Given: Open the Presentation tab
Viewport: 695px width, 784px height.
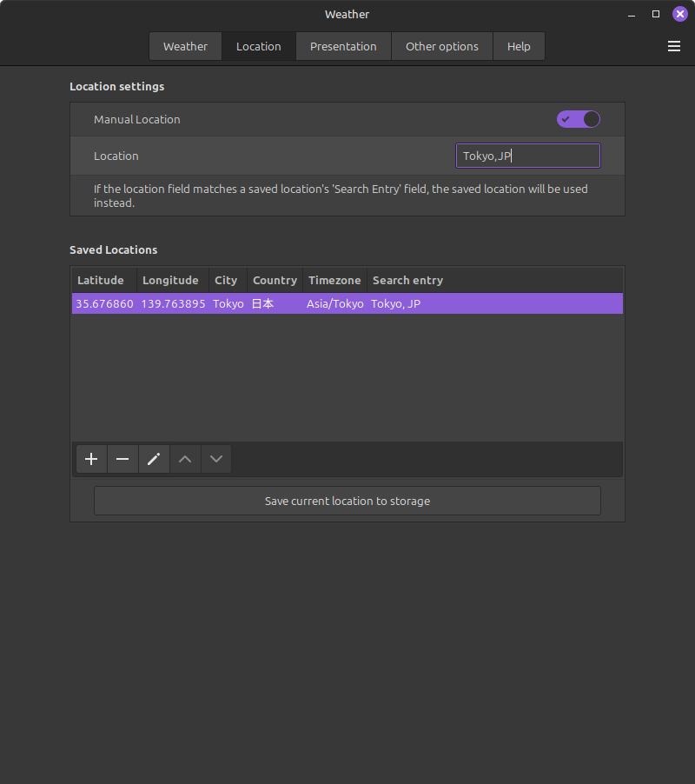Looking at the screenshot, I should click(343, 47).
